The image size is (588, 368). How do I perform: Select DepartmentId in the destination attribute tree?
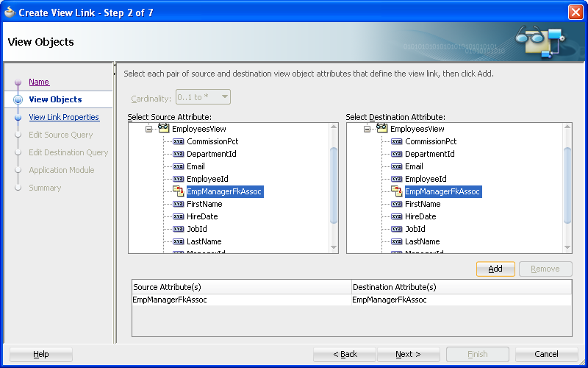(430, 154)
